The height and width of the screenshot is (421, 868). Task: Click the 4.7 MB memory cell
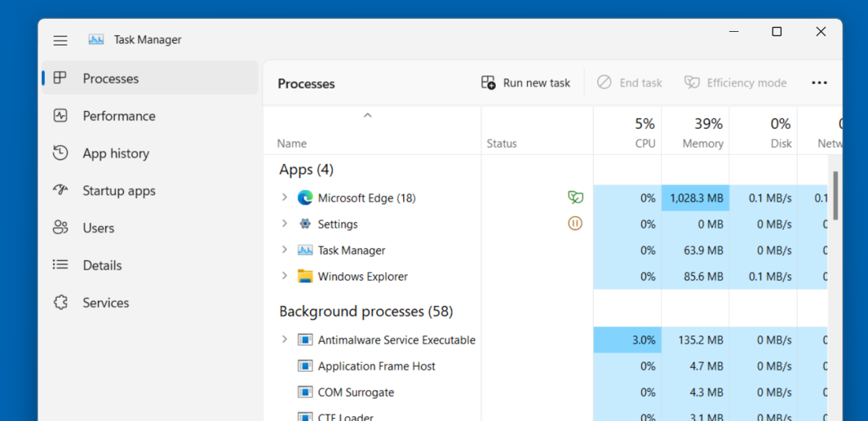[x=695, y=366]
